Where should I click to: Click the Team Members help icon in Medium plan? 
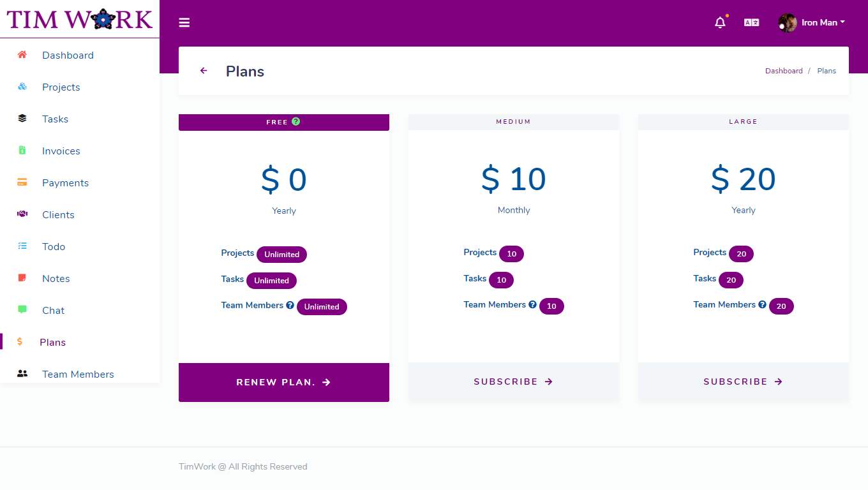click(x=533, y=304)
